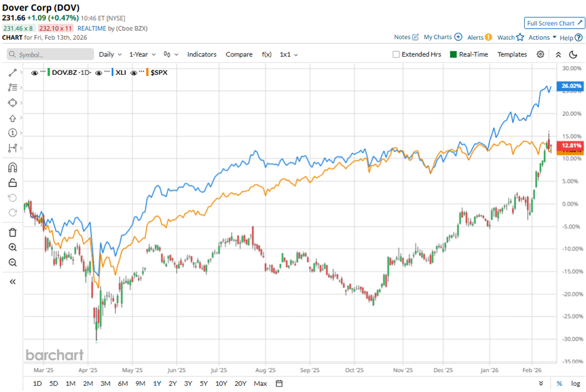Open the Indicators menu
Viewport: 586px width, 392px height.
[202, 55]
